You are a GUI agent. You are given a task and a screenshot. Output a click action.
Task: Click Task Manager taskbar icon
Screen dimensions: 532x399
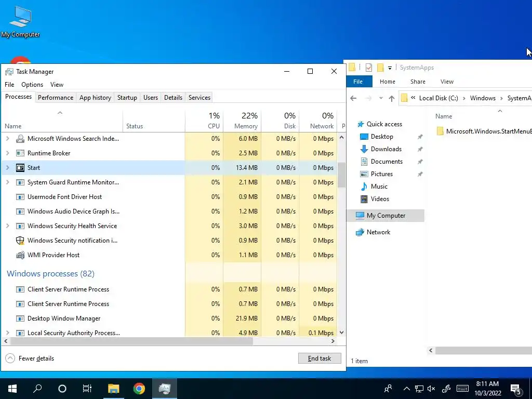pyautogui.click(x=165, y=389)
